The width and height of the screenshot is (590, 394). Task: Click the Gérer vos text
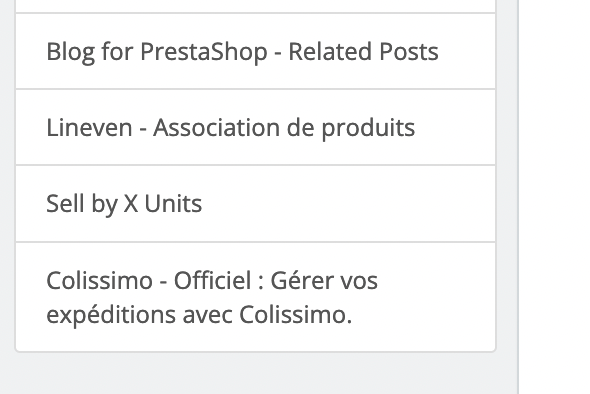[324, 280]
